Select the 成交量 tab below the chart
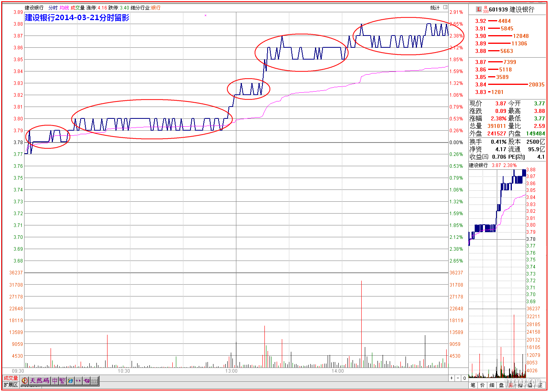 tap(11, 378)
